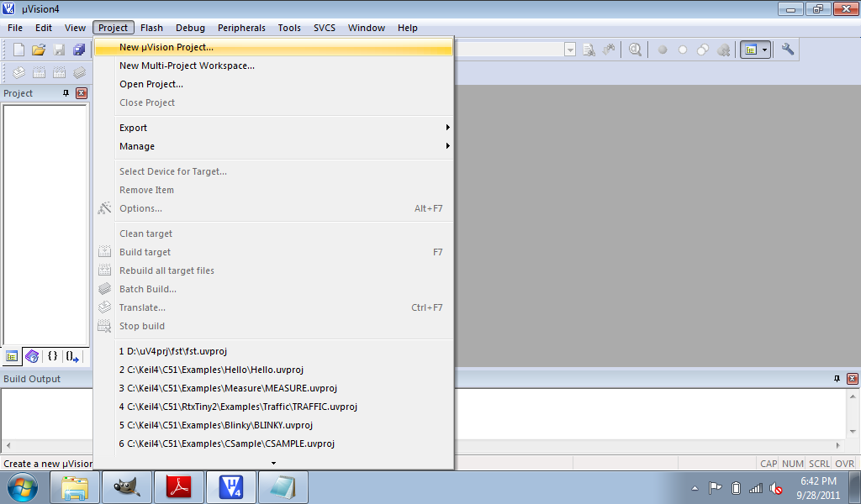
Task: Open the window layout dropdown arrow
Action: [x=765, y=50]
